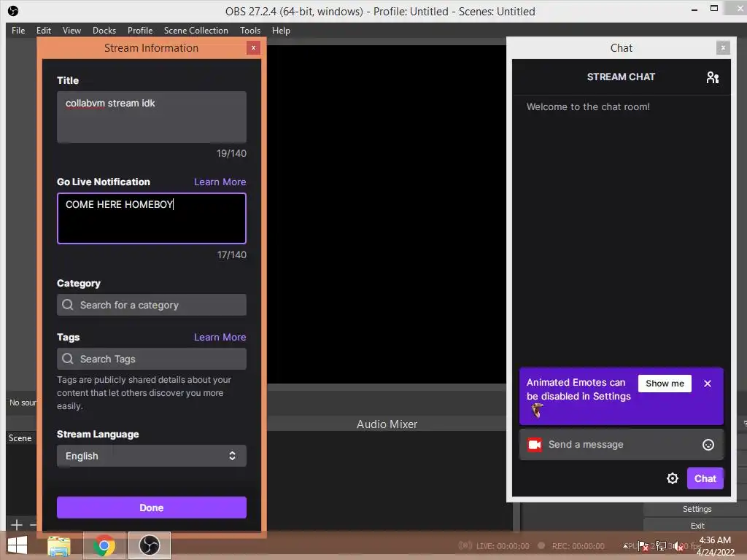This screenshot has width=747, height=560.
Task: Click Show me in emotes notice
Action: coord(665,384)
